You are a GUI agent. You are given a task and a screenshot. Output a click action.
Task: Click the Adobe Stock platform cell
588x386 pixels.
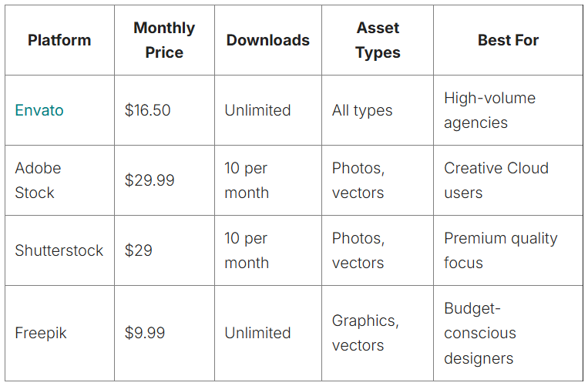click(38, 180)
